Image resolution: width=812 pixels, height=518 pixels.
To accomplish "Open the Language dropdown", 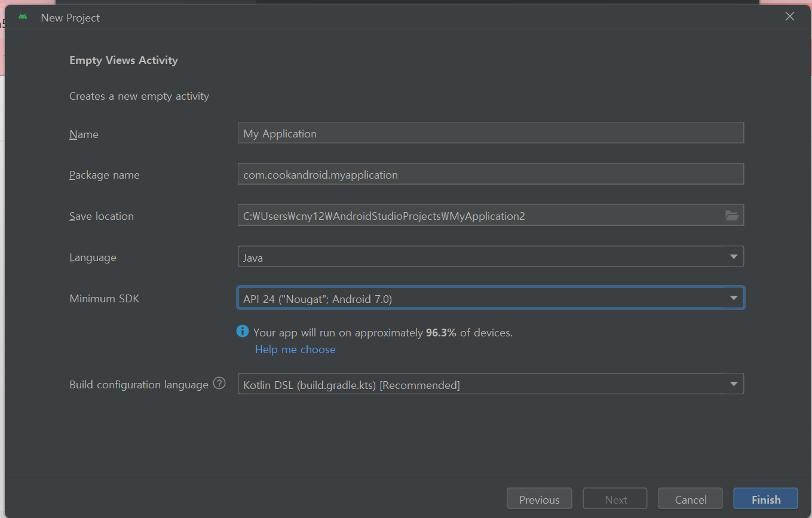I will pyautogui.click(x=491, y=258).
